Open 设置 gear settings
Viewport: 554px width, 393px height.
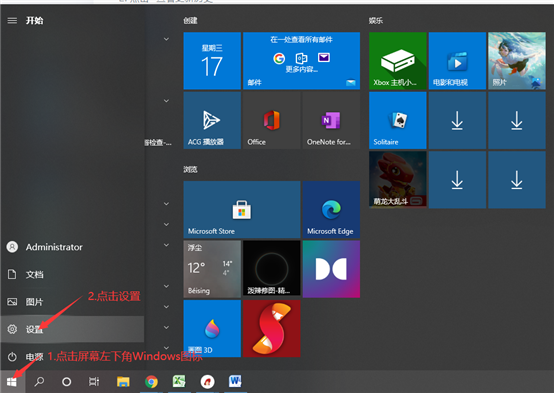pos(72,329)
